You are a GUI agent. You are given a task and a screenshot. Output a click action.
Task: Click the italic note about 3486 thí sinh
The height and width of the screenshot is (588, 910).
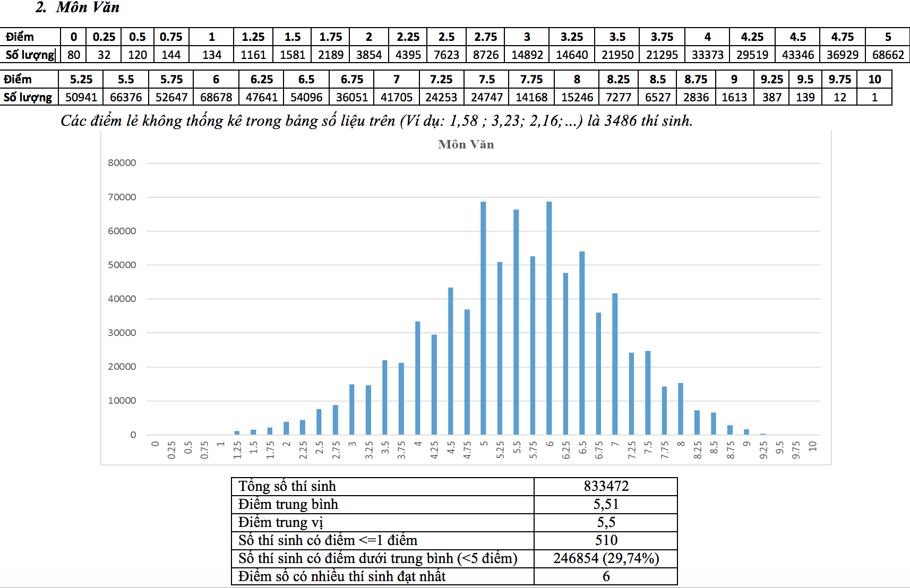point(376,120)
